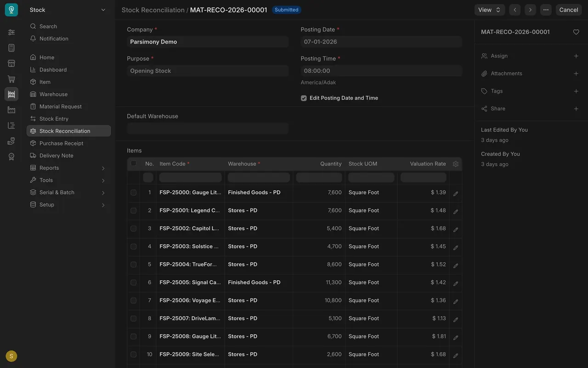Open the user avatar S menu
588x368 pixels.
(x=11, y=356)
